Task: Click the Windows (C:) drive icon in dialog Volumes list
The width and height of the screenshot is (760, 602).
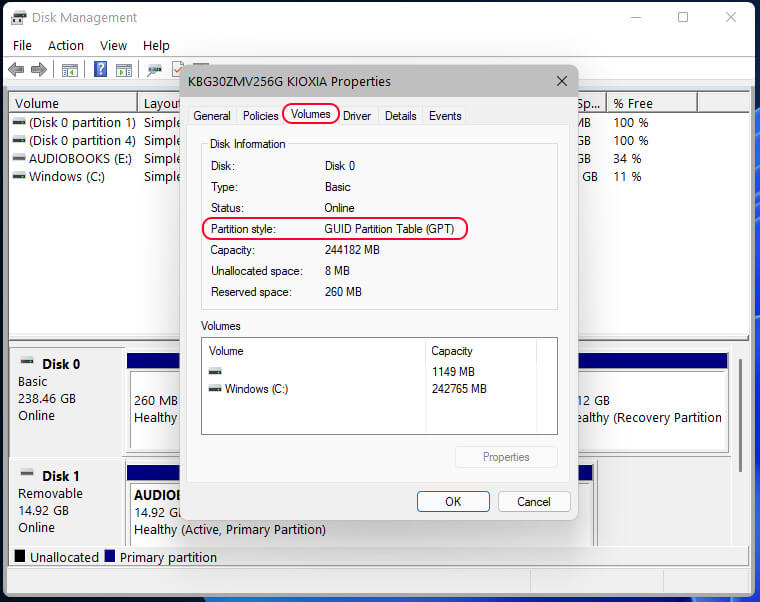Action: (x=215, y=389)
